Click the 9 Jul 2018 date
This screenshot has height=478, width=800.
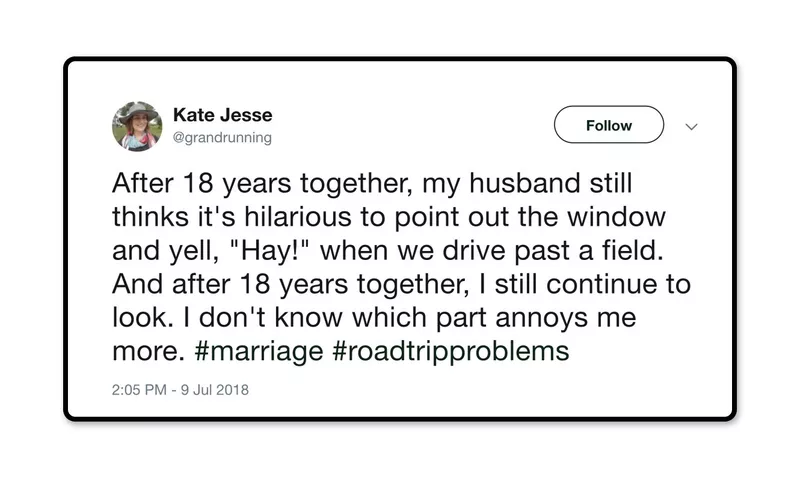pos(214,390)
